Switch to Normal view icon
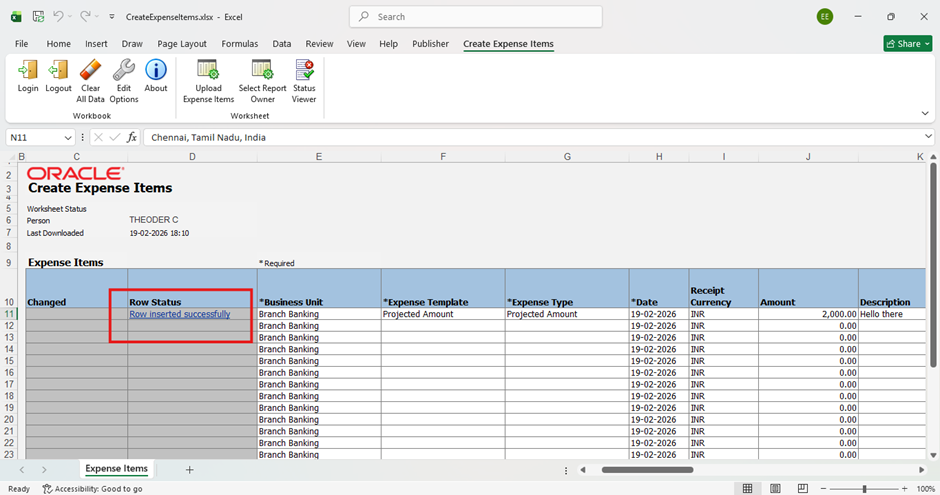Image resolution: width=940 pixels, height=495 pixels. (748, 488)
